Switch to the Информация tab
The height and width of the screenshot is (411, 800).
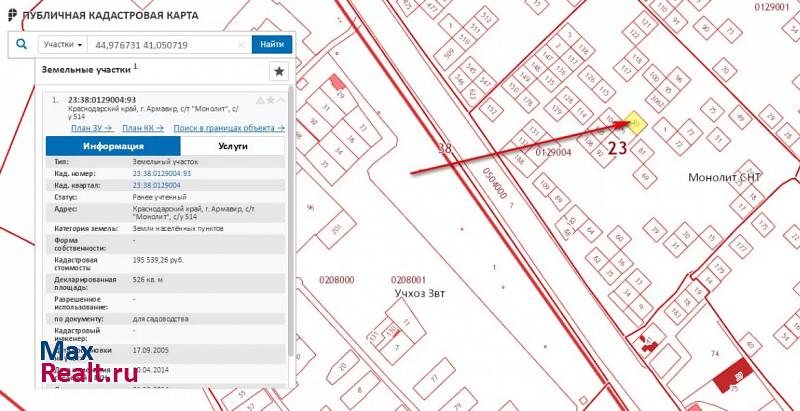(x=113, y=146)
